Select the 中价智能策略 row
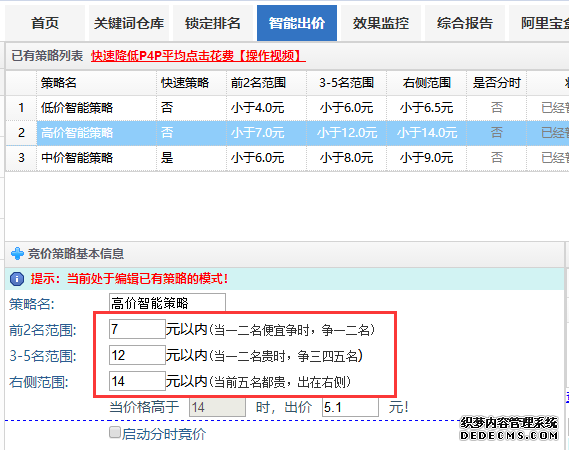Viewport: 569px width, 450px height. point(287,158)
